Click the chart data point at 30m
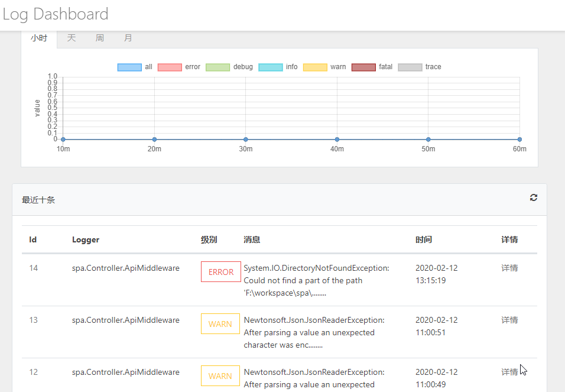The height and width of the screenshot is (392, 565). [246, 140]
